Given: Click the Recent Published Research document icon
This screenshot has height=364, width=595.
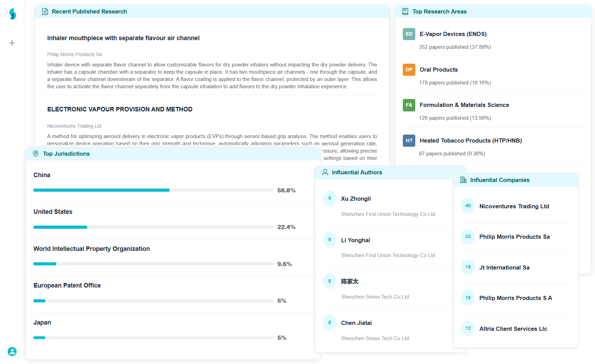Looking at the screenshot, I should click(45, 11).
